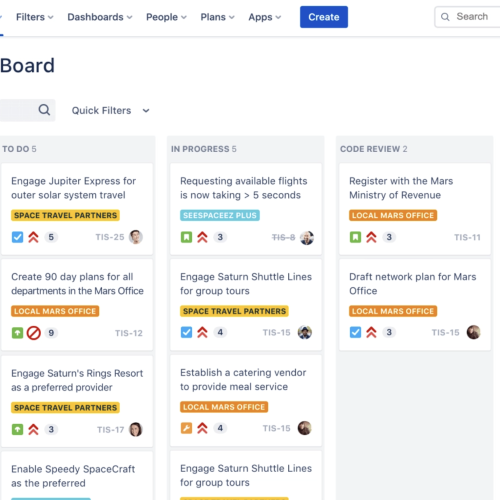Click priority arrows on catering vendor card
The image size is (500, 500).
[x=202, y=428]
